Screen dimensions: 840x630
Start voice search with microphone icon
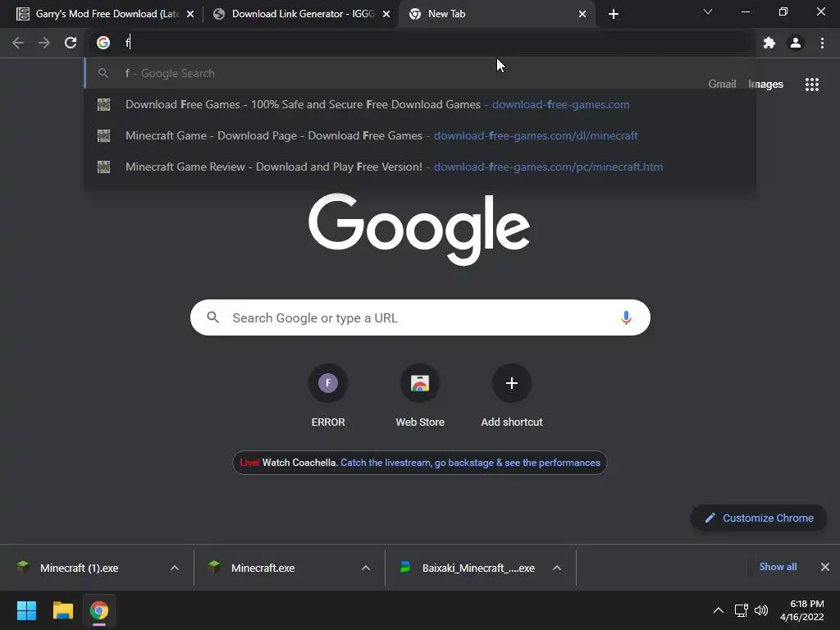click(x=626, y=317)
